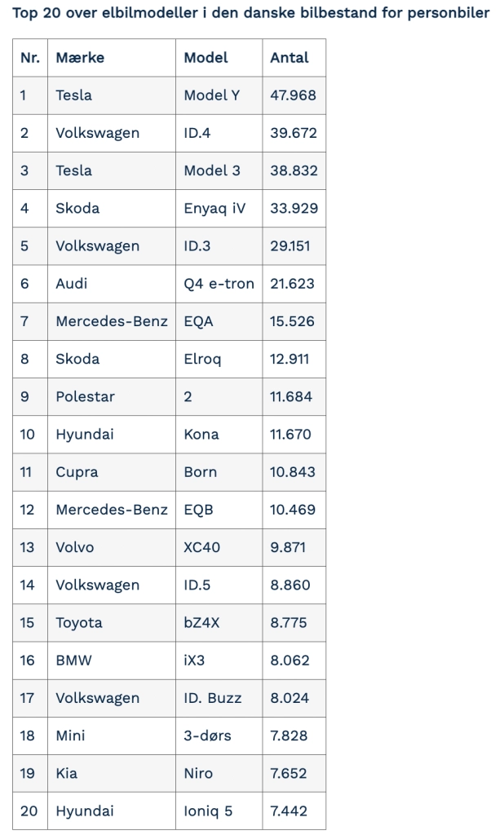Click the table title heading text
Image resolution: width=504 pixels, height=835 pixels.
pos(251,14)
